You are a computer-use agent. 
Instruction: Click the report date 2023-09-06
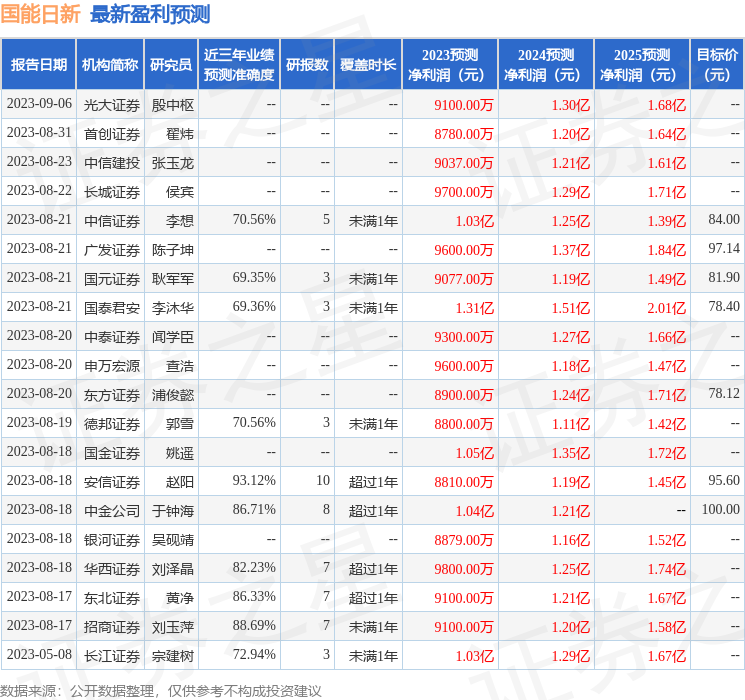pyautogui.click(x=39, y=104)
